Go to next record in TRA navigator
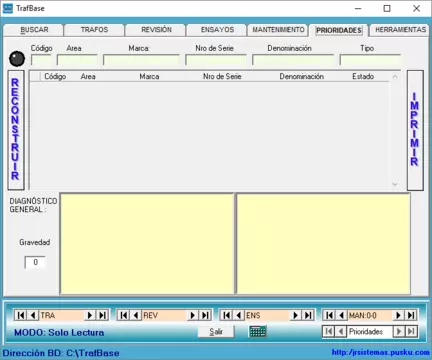 click(x=90, y=315)
